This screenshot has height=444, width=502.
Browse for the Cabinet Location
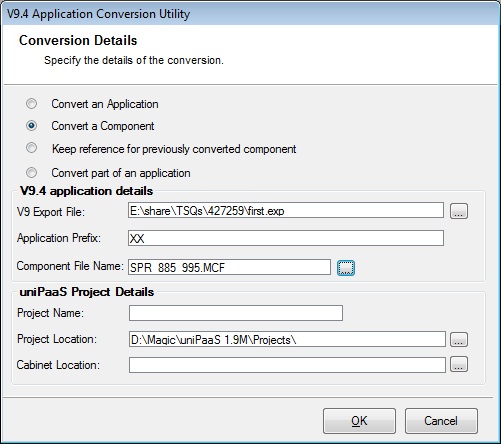coord(459,364)
